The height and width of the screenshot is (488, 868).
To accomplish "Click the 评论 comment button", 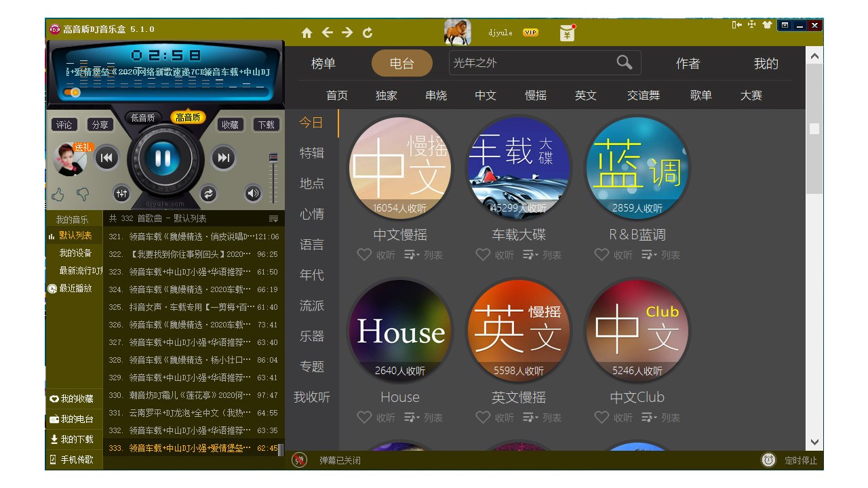I will (x=64, y=125).
